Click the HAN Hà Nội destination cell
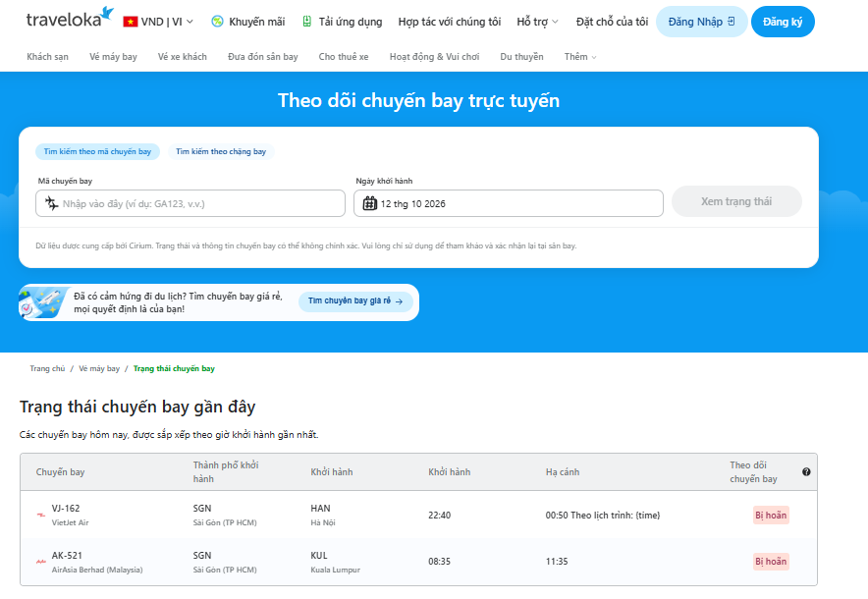Screen dimensions: 868x599 [x=323, y=515]
